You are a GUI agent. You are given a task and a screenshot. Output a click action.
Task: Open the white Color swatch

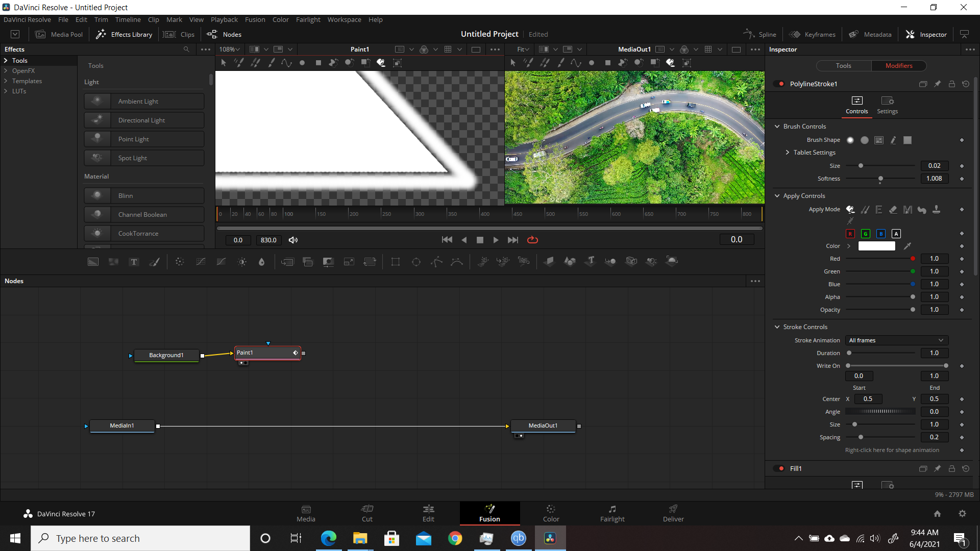tap(877, 246)
